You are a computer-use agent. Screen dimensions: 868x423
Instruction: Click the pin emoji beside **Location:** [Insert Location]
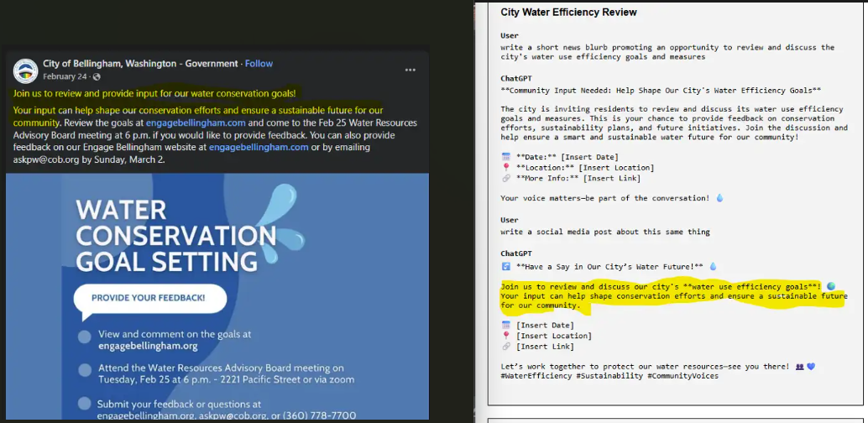pos(505,168)
